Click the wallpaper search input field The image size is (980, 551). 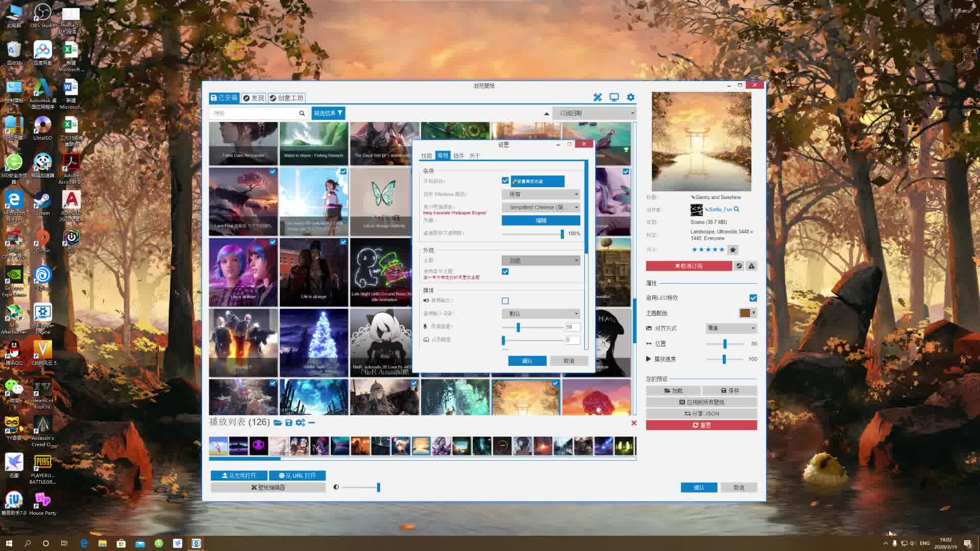click(254, 113)
